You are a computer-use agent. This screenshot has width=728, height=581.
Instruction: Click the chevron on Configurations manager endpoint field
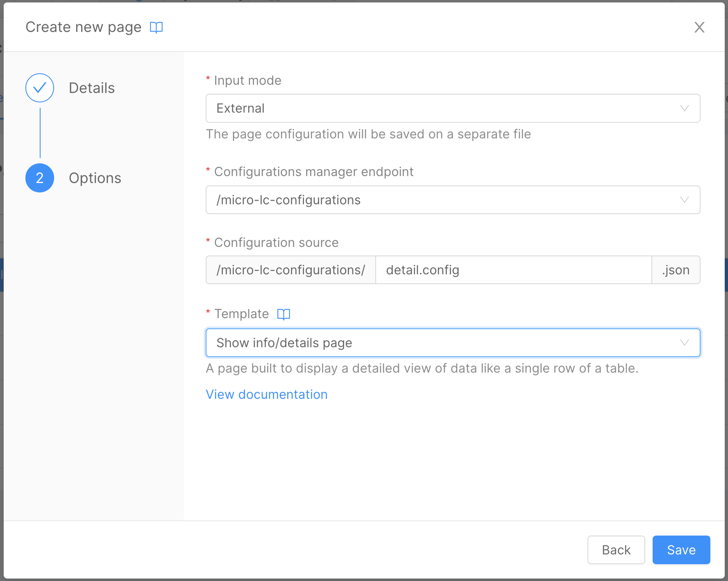click(684, 200)
